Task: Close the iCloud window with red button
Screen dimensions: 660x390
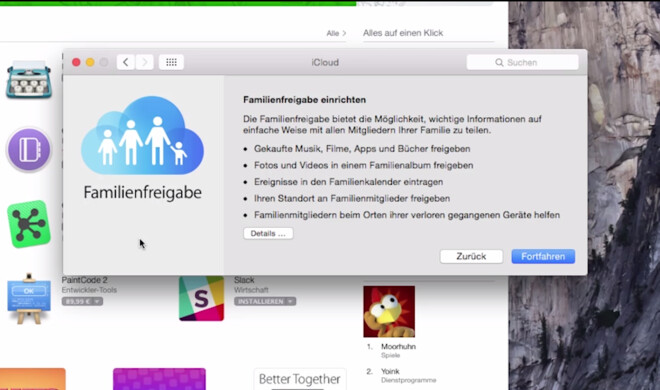Action: [76, 62]
